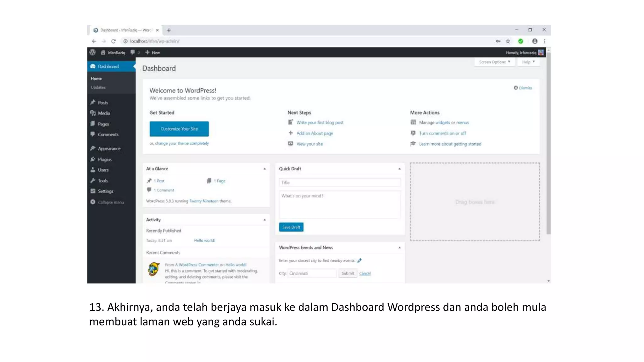Click Add an About page link
This screenshot has width=644, height=362.
coord(315,133)
